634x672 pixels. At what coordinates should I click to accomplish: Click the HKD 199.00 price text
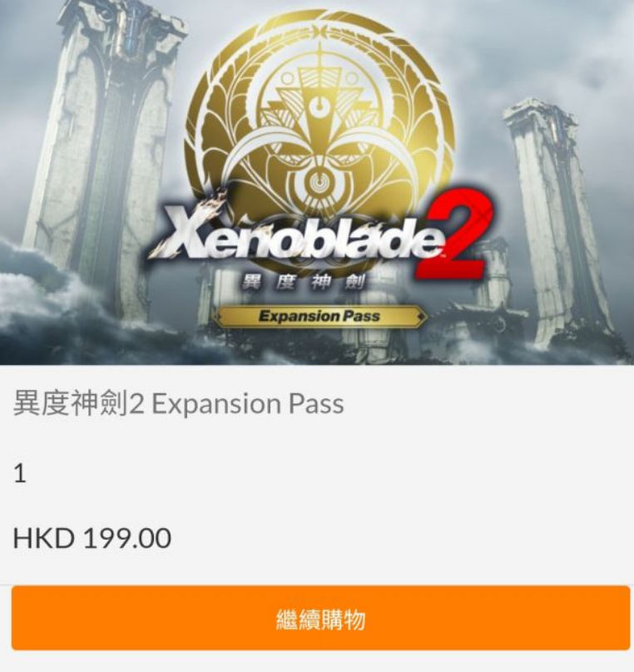coord(92,538)
